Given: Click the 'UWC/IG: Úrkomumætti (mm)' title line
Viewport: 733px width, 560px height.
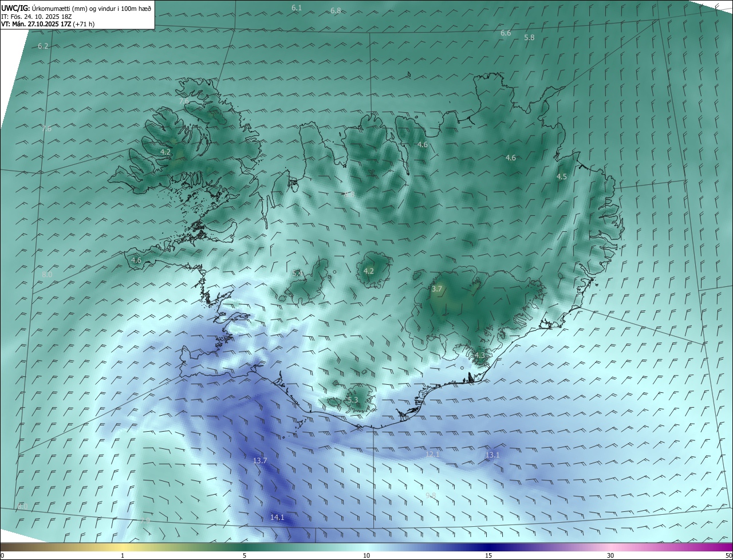Looking at the screenshot, I should pos(76,8).
